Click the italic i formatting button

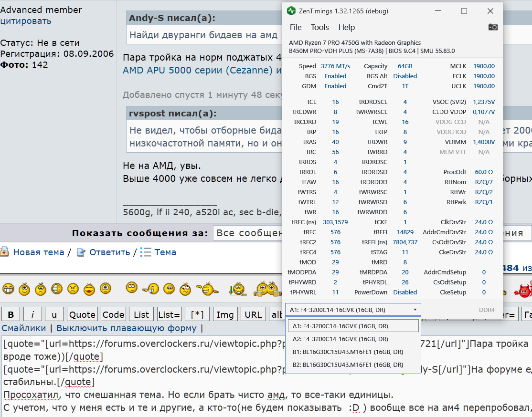(32, 314)
